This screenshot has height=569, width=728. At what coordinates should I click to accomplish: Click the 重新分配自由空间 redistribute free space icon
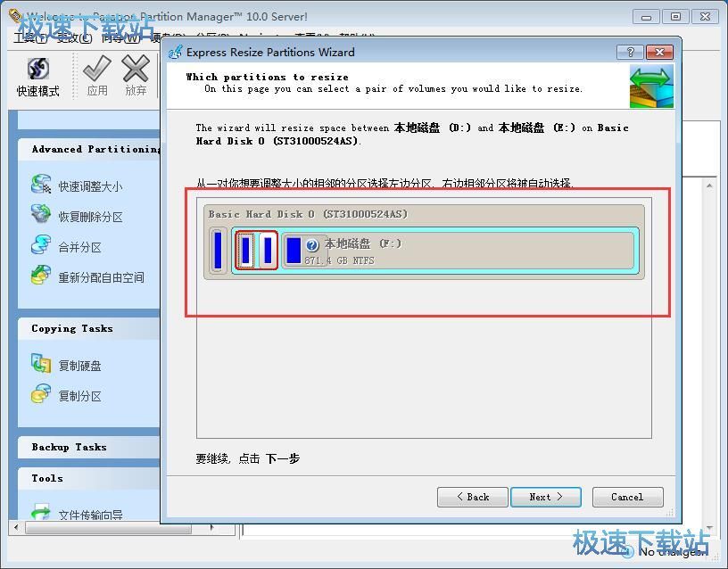point(41,275)
